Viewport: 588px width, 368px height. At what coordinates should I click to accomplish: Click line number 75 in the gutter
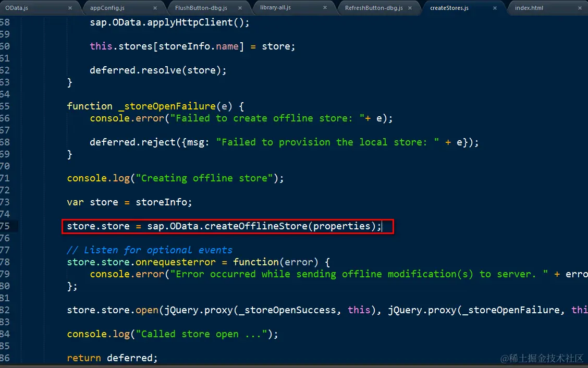5,226
